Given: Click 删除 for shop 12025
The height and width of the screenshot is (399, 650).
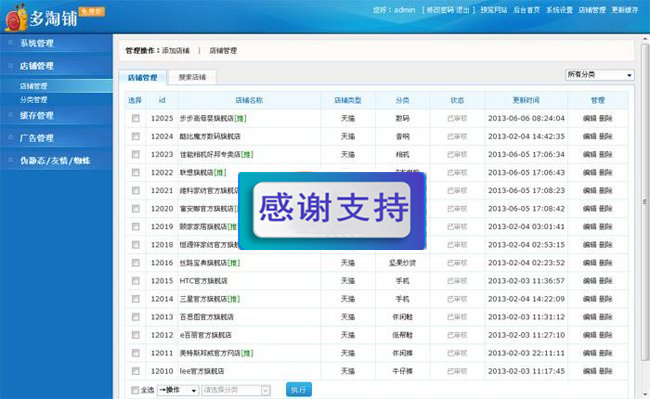Looking at the screenshot, I should [x=606, y=118].
